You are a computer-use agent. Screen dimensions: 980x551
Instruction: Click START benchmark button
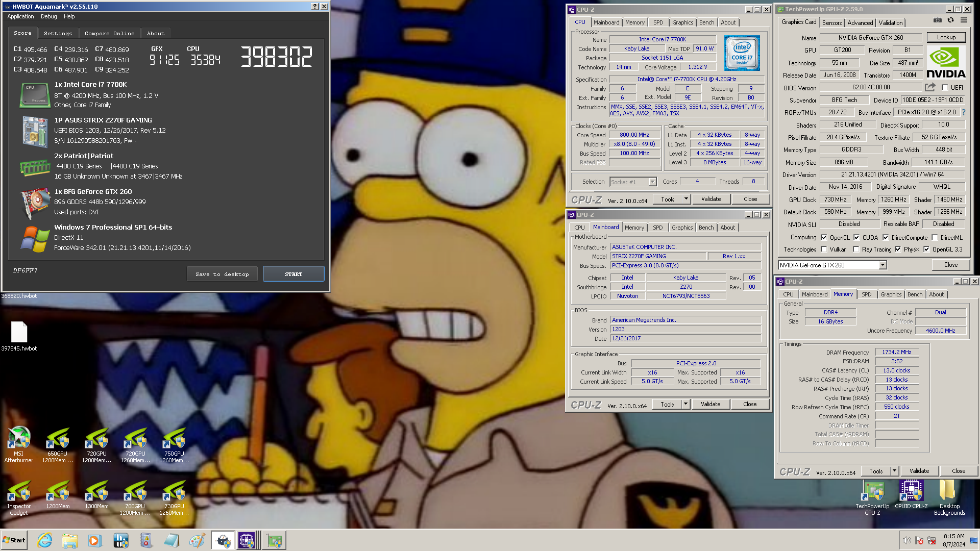coord(293,274)
